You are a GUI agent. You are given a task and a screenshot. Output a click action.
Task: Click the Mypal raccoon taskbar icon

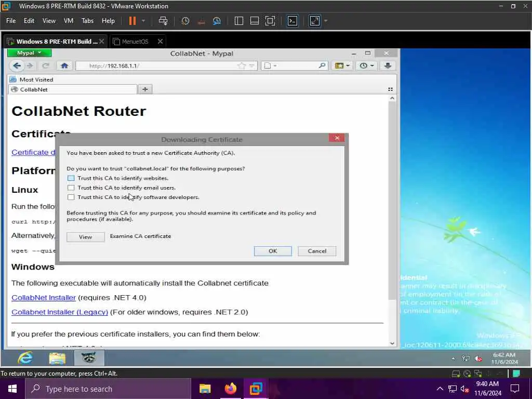point(89,357)
